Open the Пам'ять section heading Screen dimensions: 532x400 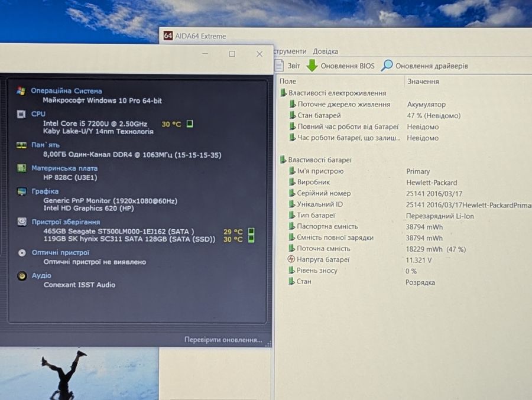(46, 145)
